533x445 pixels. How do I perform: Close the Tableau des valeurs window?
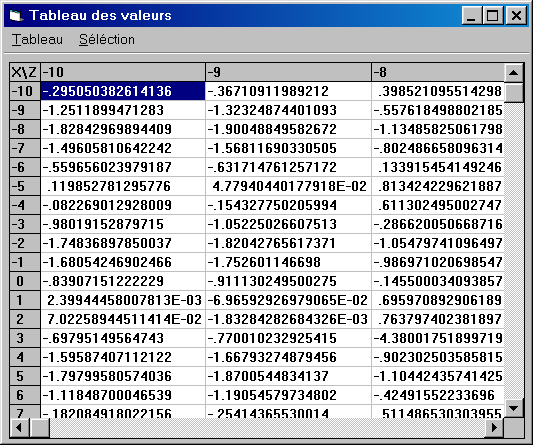tap(516, 16)
